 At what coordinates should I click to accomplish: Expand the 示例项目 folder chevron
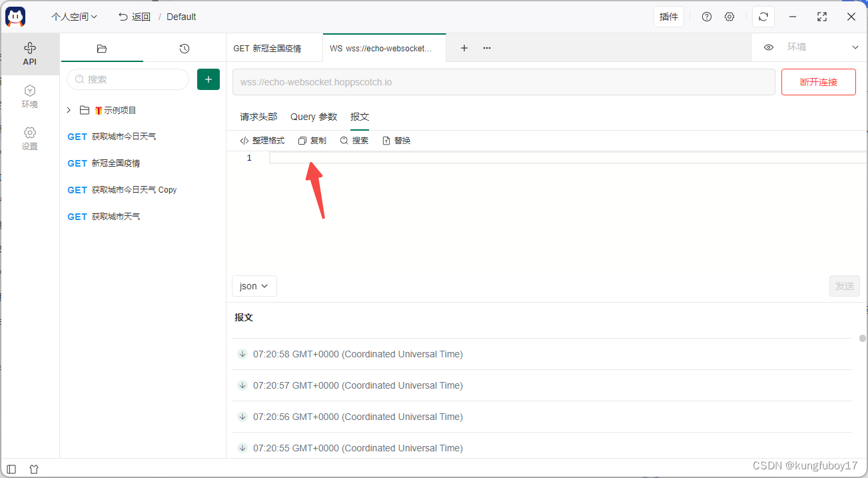click(69, 110)
